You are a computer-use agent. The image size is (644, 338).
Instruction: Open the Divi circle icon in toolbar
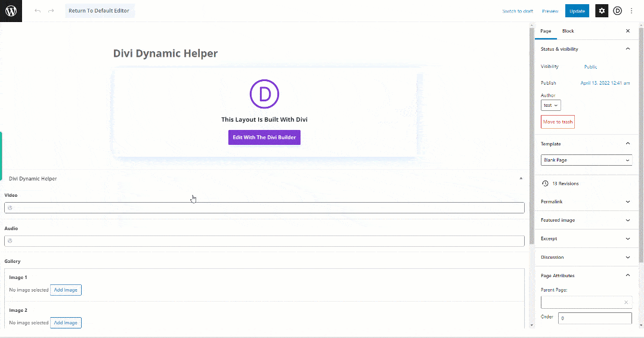click(617, 11)
